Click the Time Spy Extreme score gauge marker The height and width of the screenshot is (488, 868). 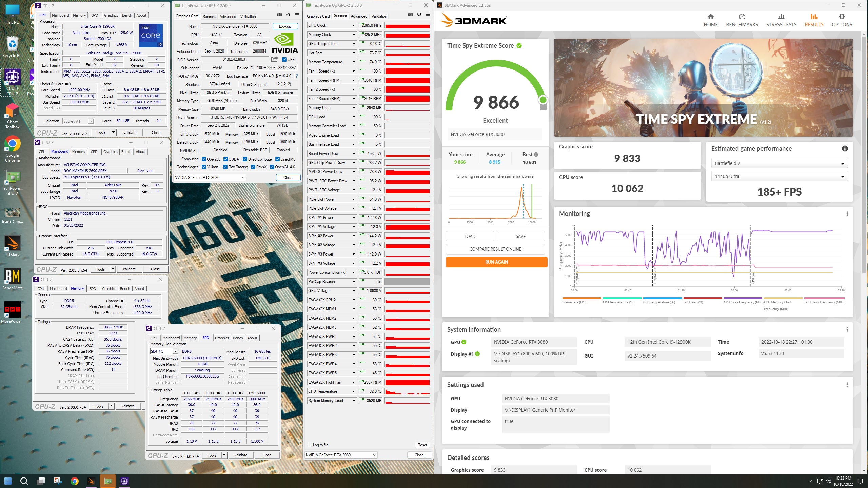point(543,100)
